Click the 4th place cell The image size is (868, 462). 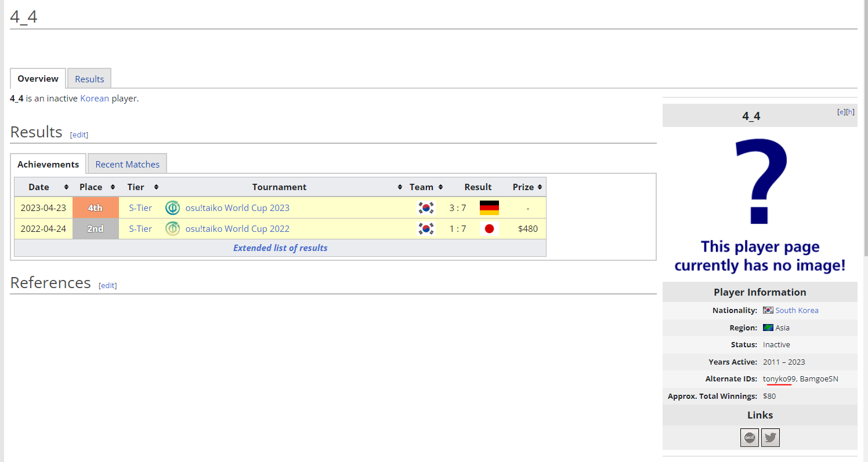95,208
